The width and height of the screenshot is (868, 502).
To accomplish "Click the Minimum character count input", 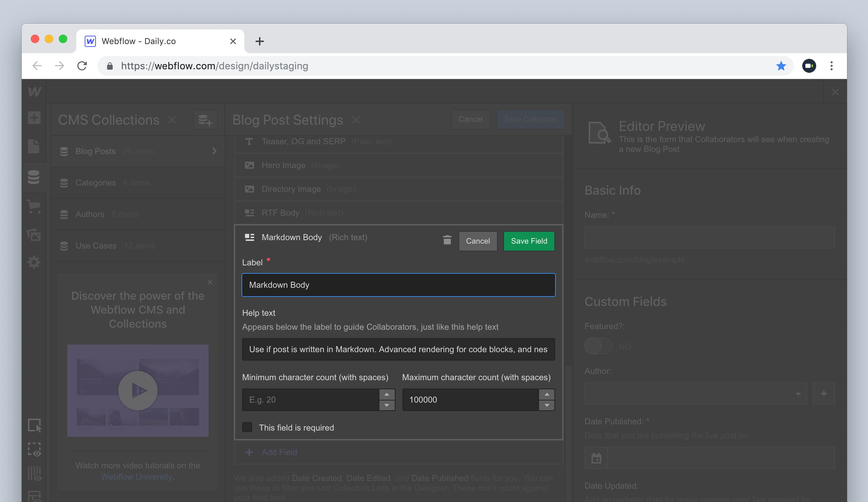I will (311, 400).
